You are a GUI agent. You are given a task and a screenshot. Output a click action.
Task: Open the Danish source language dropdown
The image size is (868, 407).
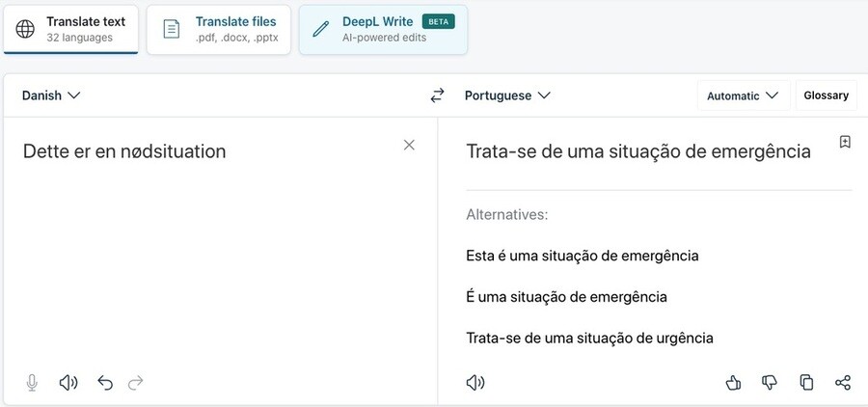pyautogui.click(x=51, y=95)
